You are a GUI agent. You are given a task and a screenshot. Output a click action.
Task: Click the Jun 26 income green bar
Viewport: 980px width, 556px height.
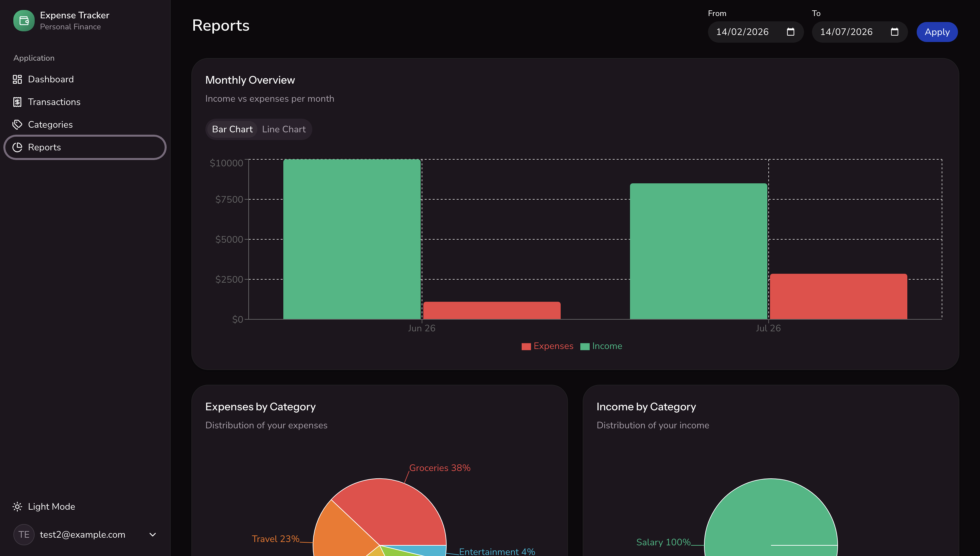click(x=352, y=239)
